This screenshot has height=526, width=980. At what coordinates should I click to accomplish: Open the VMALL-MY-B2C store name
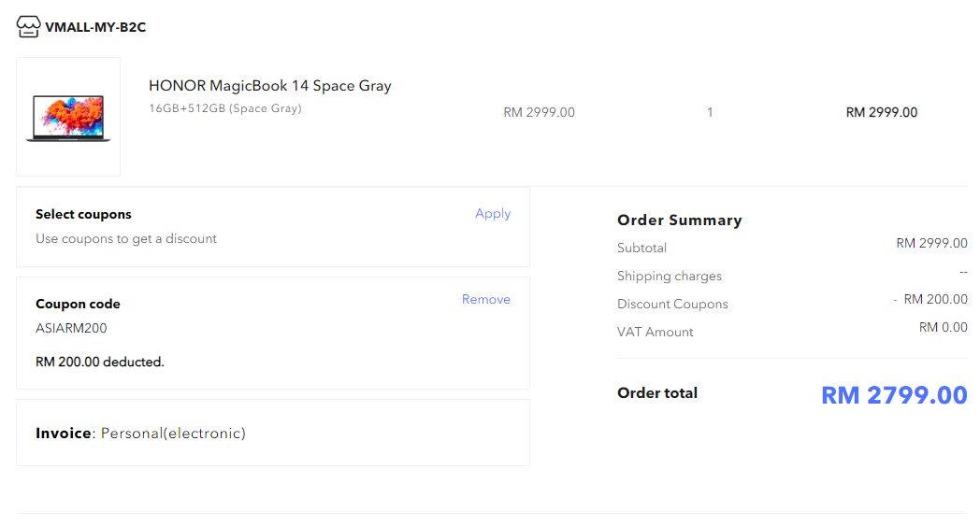[x=95, y=27]
